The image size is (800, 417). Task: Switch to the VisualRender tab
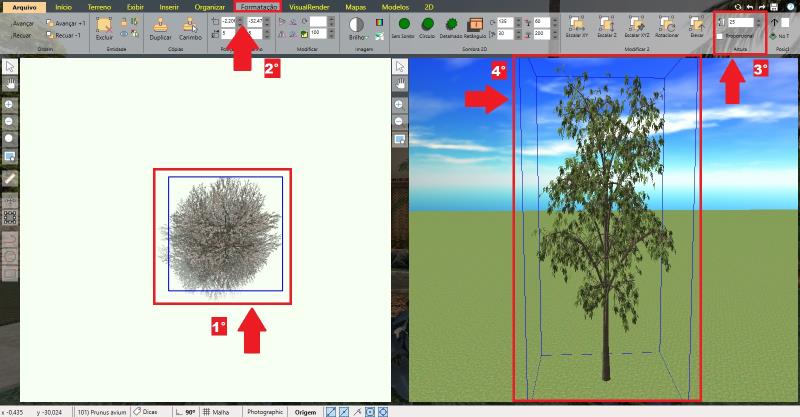pos(310,6)
